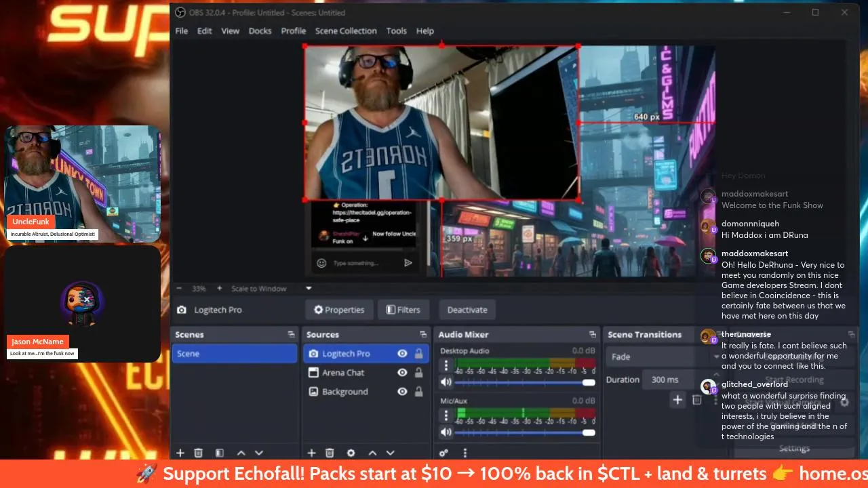Image resolution: width=868 pixels, height=488 pixels.
Task: Adjust the Desktop Audio volume slider
Action: point(525,382)
